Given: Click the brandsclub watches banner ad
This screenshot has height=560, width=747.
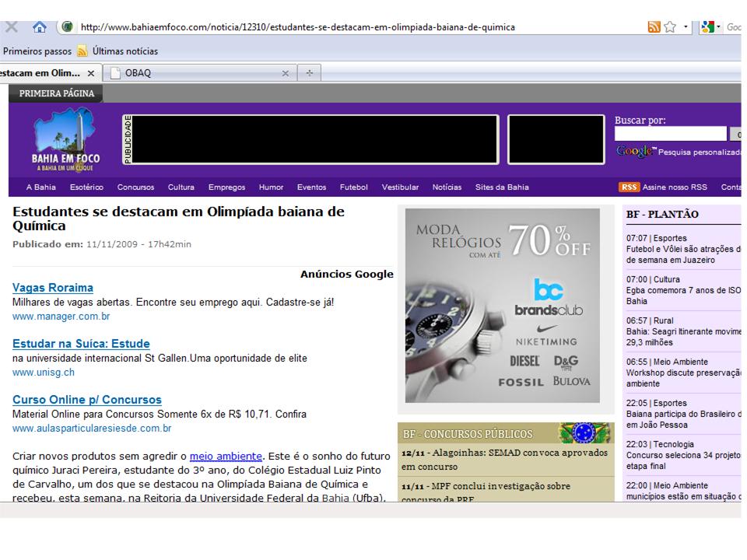Looking at the screenshot, I should pos(502,305).
